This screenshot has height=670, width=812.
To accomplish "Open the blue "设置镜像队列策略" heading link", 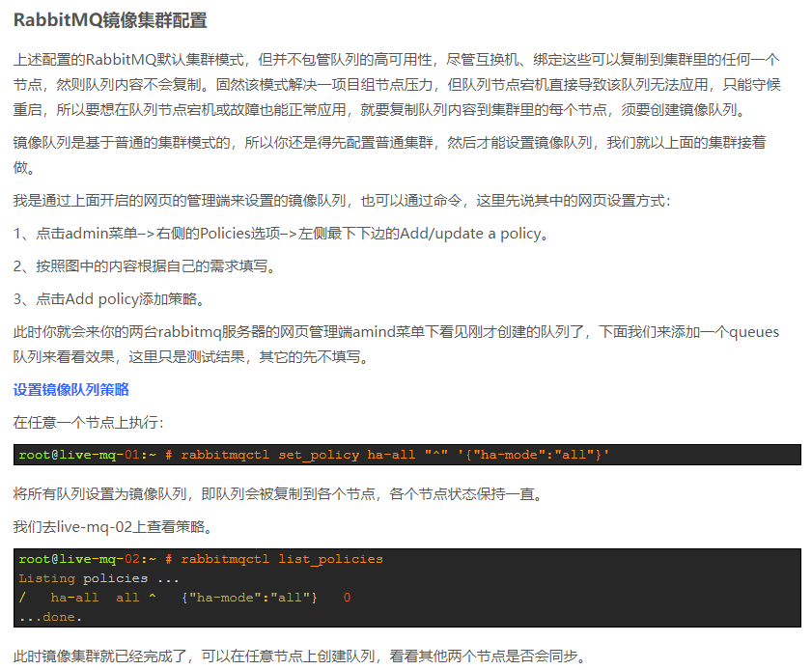I will click(x=70, y=389).
